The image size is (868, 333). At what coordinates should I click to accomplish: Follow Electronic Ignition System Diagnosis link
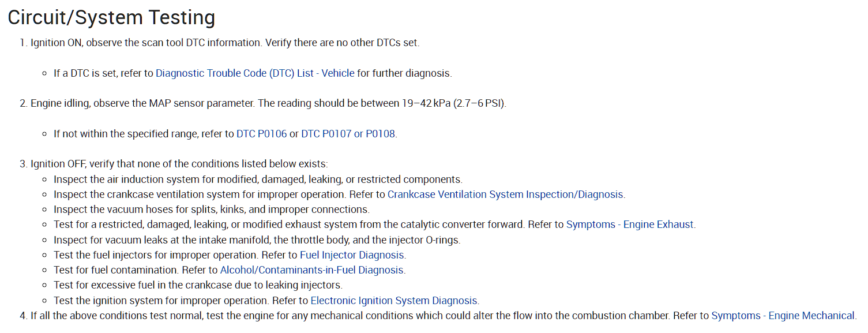tap(394, 301)
